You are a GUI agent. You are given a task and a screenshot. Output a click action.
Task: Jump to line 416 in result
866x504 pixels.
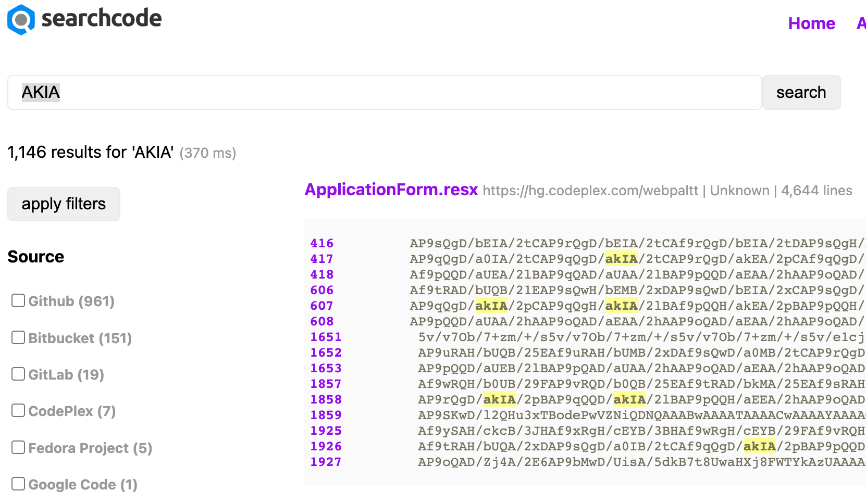321,244
